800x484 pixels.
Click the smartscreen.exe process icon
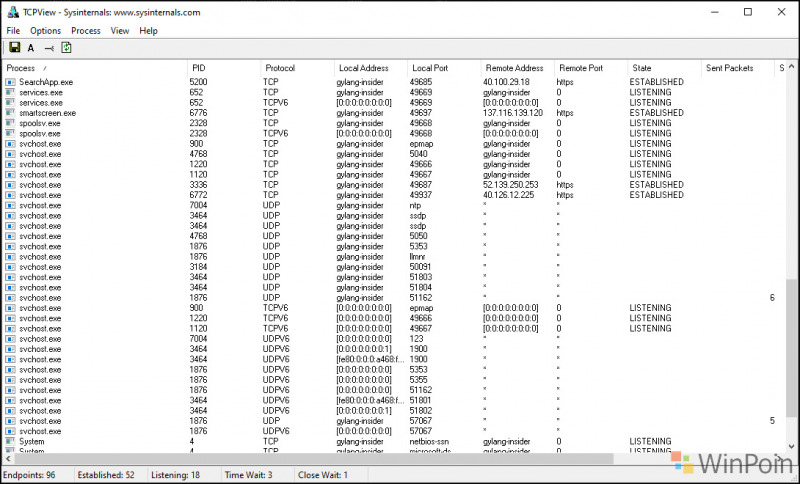[x=10, y=113]
